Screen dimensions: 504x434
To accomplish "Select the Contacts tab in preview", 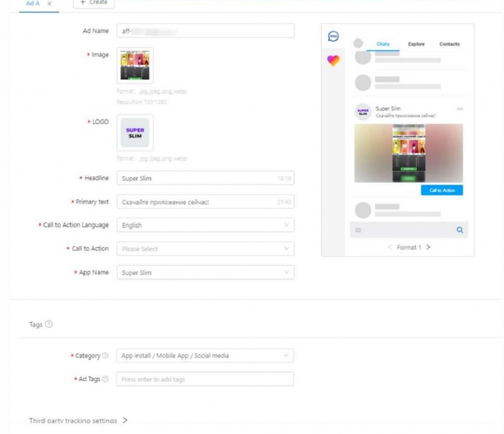I will (449, 44).
